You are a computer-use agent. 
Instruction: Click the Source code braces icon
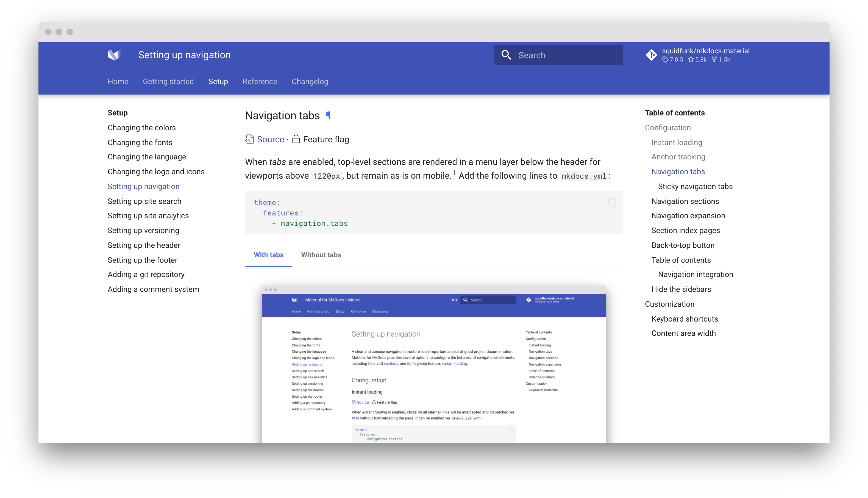pos(249,139)
